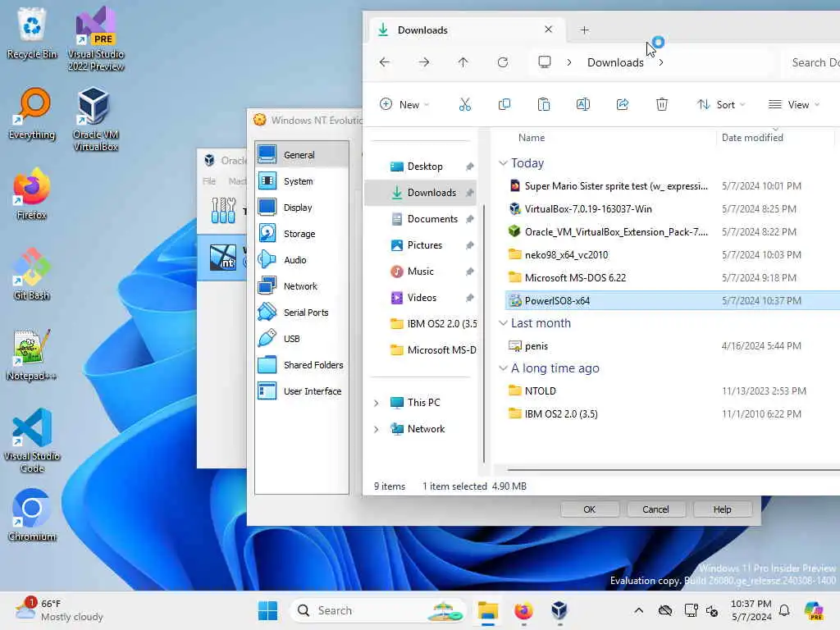Screen dimensions: 840x630
Task: Expand This PC in navigation pane
Action: [x=376, y=403]
